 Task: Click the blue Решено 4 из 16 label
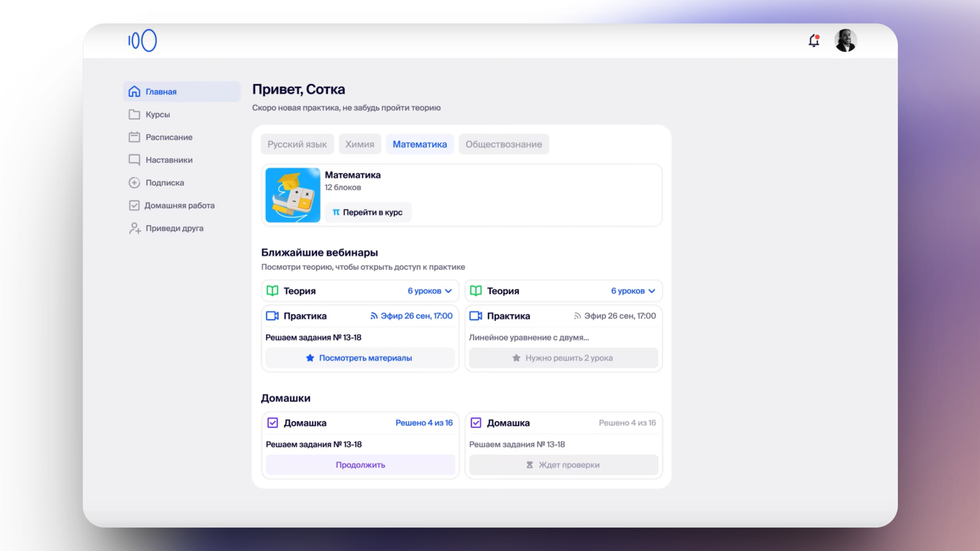point(424,422)
